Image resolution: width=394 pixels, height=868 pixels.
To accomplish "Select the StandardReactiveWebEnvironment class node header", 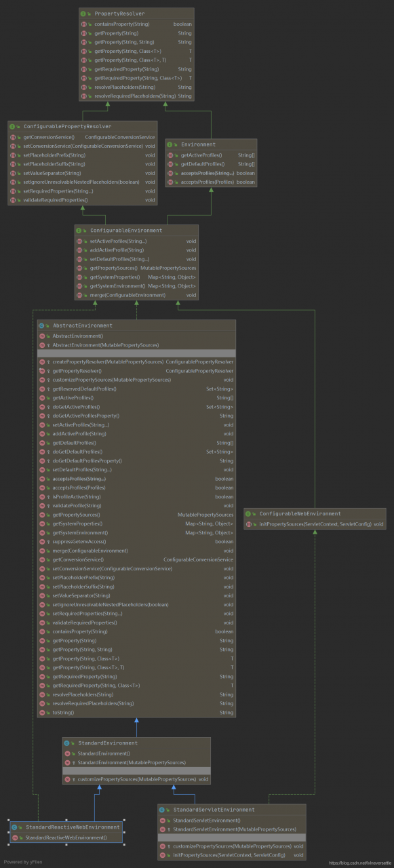I will [66, 827].
